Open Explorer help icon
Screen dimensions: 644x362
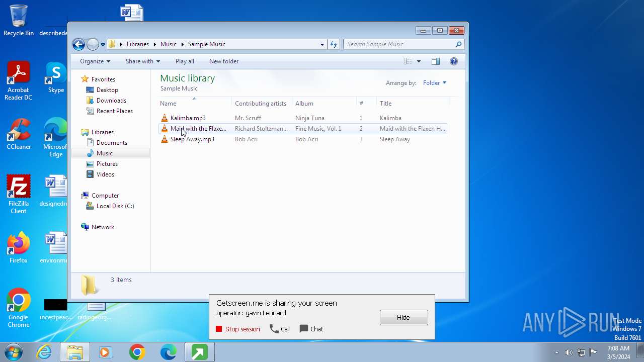(454, 61)
